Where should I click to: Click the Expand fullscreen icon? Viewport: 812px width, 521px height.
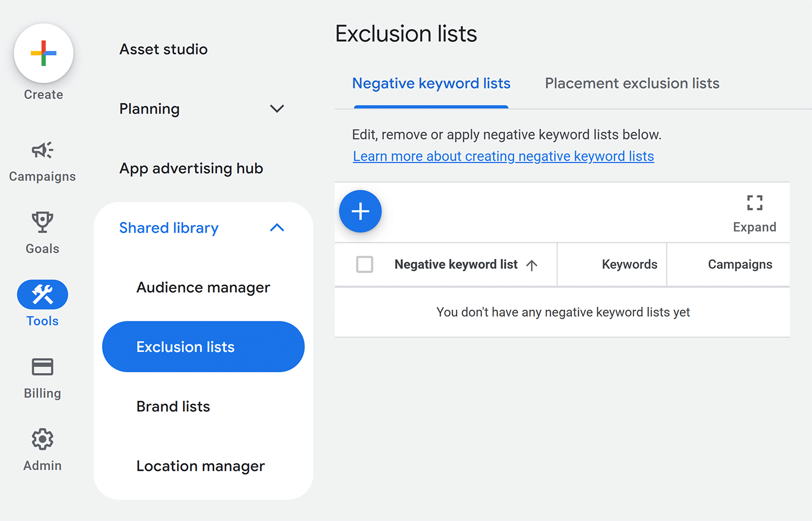755,203
